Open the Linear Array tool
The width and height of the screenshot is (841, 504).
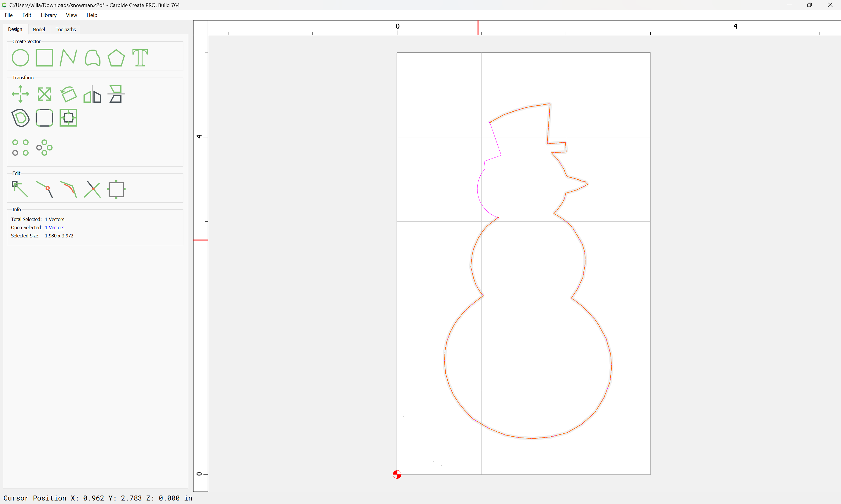click(20, 147)
